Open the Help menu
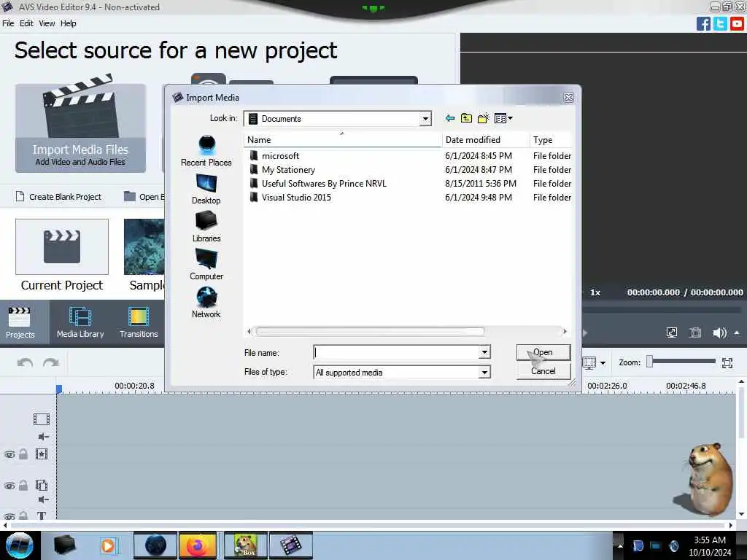 68,23
